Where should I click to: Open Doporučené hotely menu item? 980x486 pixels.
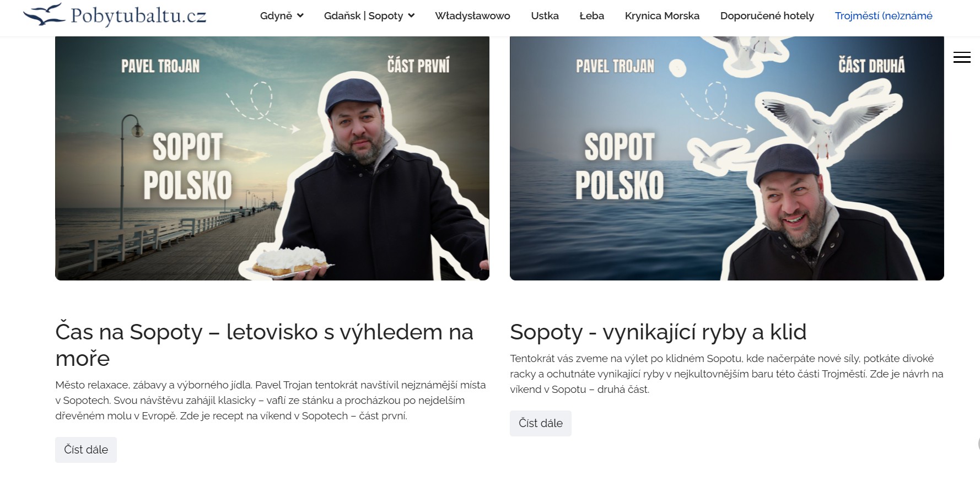(x=767, y=16)
